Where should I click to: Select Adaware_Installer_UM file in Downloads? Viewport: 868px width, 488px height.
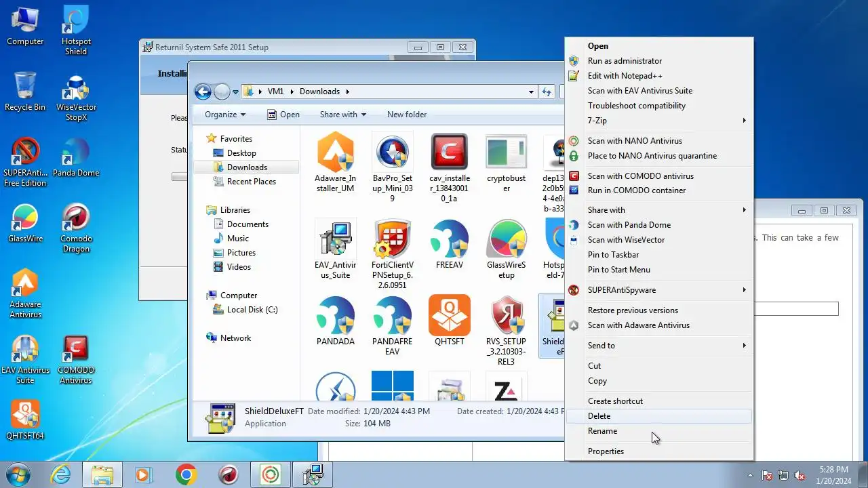click(336, 163)
